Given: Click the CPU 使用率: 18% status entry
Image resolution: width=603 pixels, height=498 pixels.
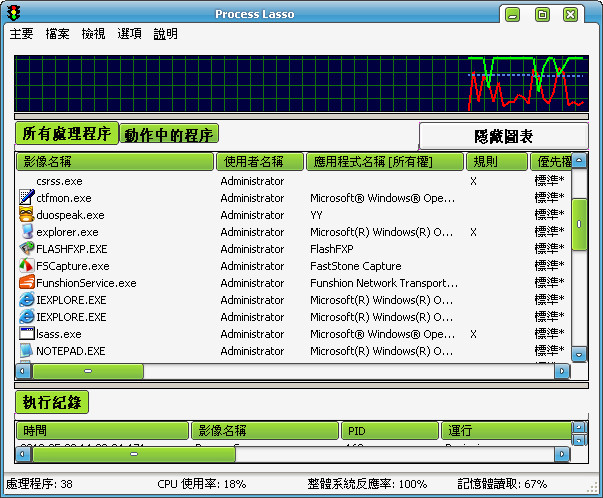Looking at the screenshot, I should (202, 483).
